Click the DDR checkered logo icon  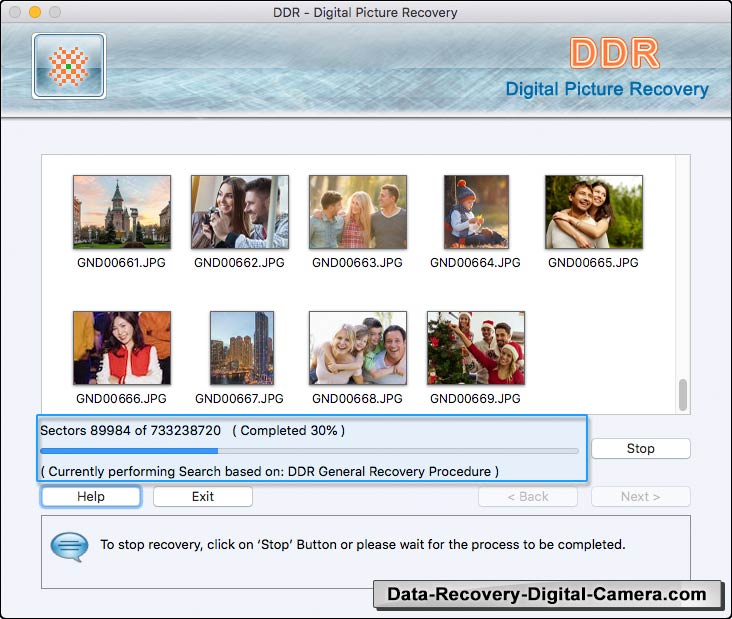[x=69, y=66]
